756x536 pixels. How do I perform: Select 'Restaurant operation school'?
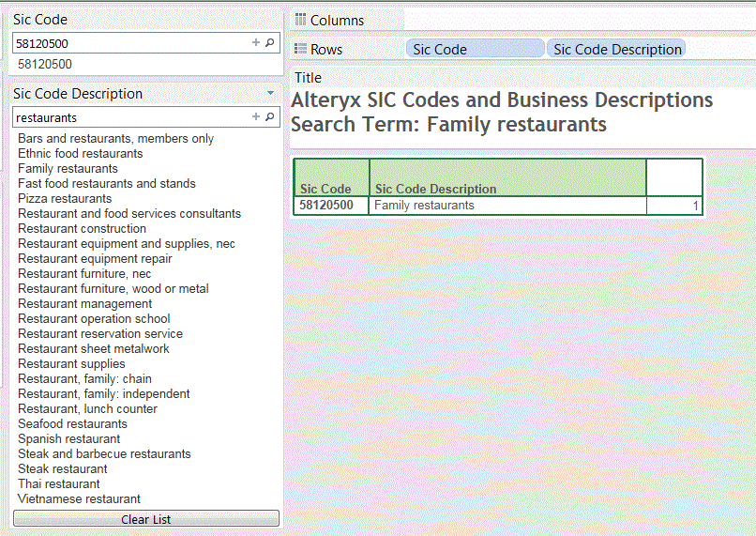(94, 318)
